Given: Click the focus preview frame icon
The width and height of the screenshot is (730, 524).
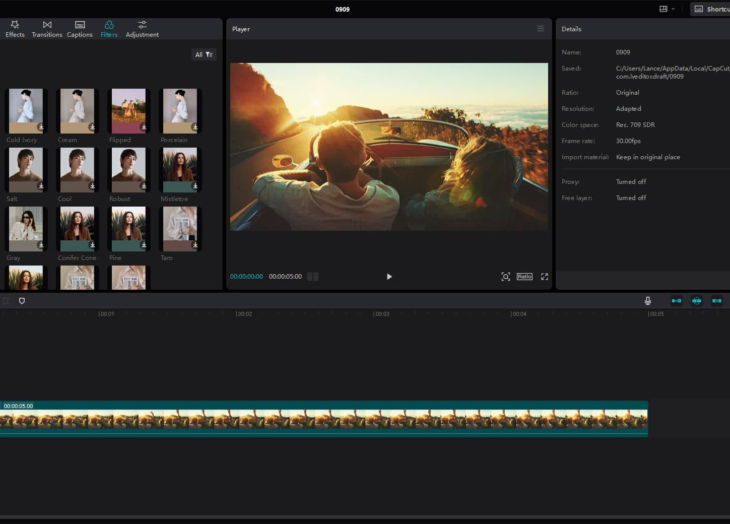Looking at the screenshot, I should point(505,277).
